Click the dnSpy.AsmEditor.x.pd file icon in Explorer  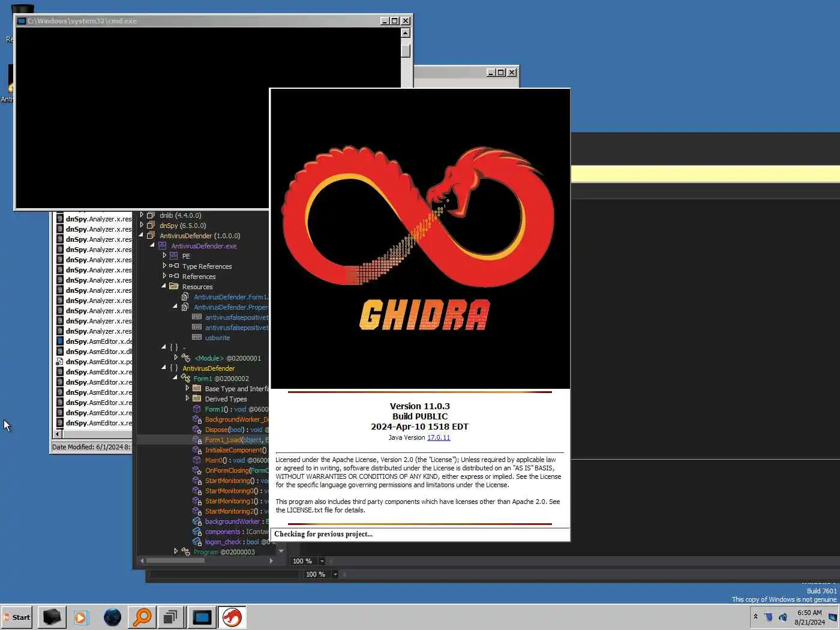click(60, 362)
